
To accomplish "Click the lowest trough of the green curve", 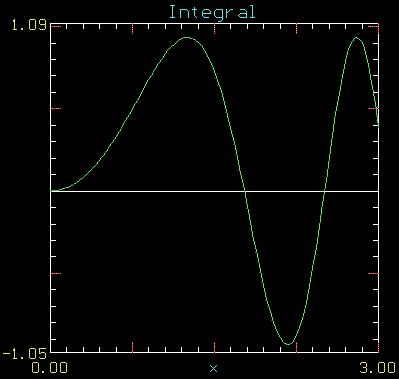I will tap(289, 344).
